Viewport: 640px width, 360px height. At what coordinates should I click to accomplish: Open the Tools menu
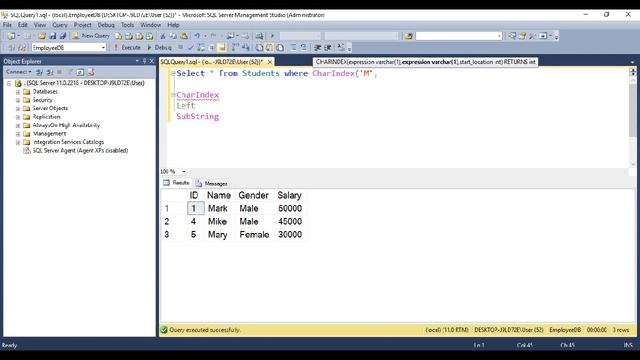tap(127, 25)
